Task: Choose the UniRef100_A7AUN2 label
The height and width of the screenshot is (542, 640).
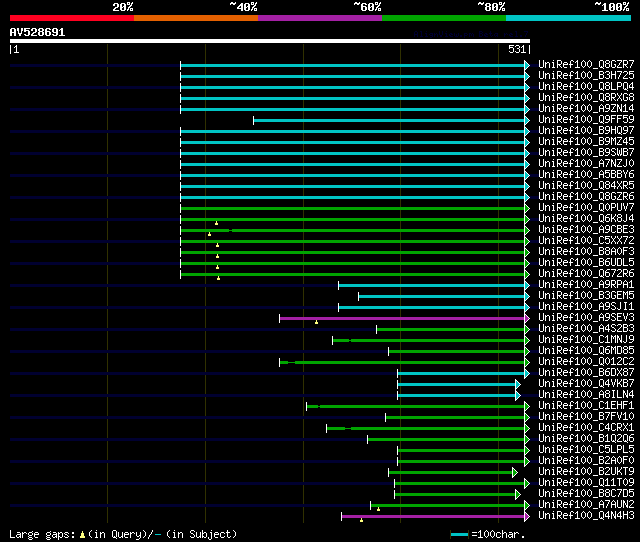Action: [x=586, y=505]
